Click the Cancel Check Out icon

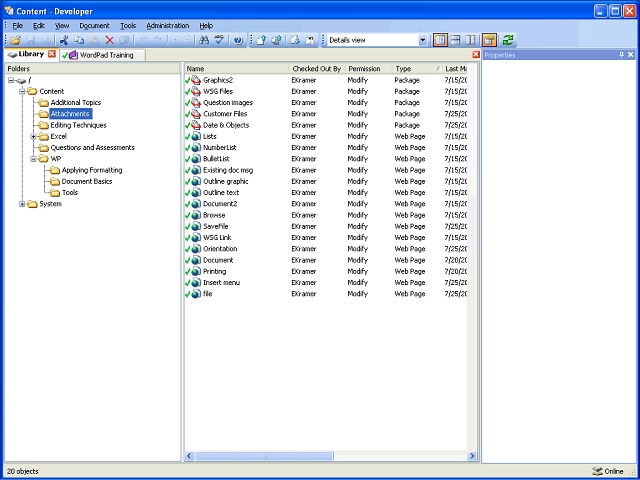pos(310,40)
